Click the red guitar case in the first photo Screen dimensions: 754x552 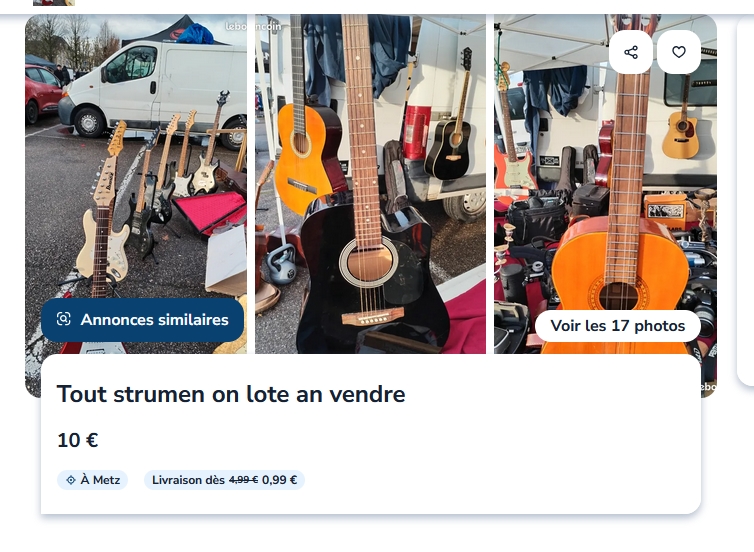tap(209, 212)
